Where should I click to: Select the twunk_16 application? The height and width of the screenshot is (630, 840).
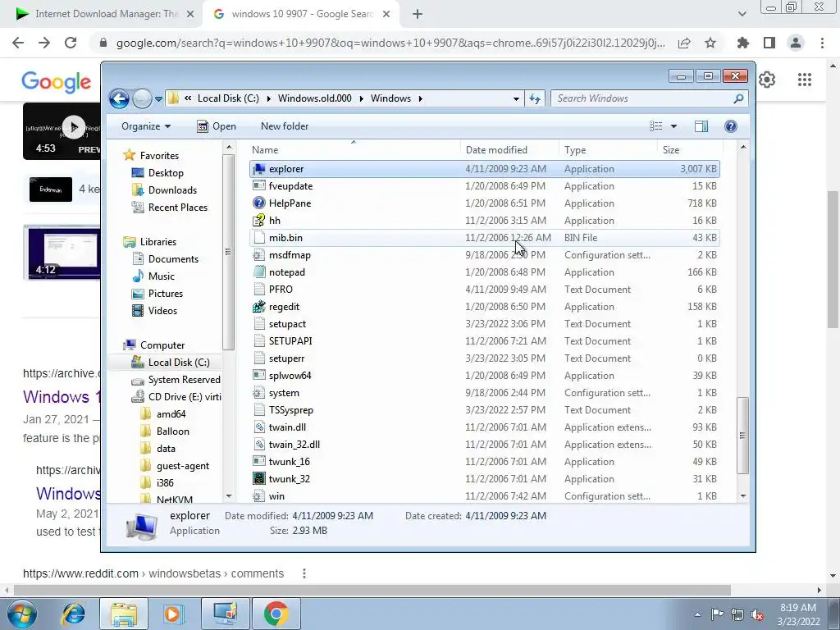pyautogui.click(x=484, y=462)
